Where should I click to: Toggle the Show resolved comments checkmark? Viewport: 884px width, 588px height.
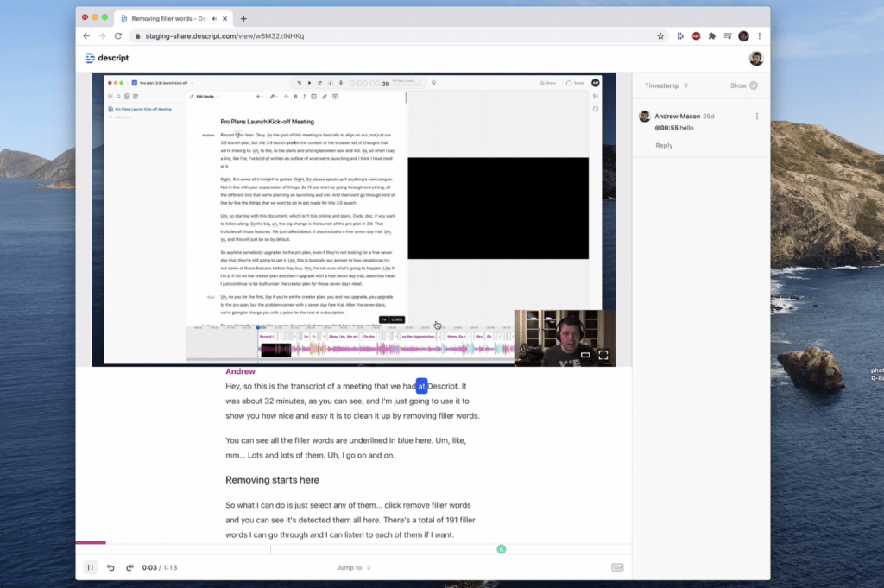pos(754,85)
